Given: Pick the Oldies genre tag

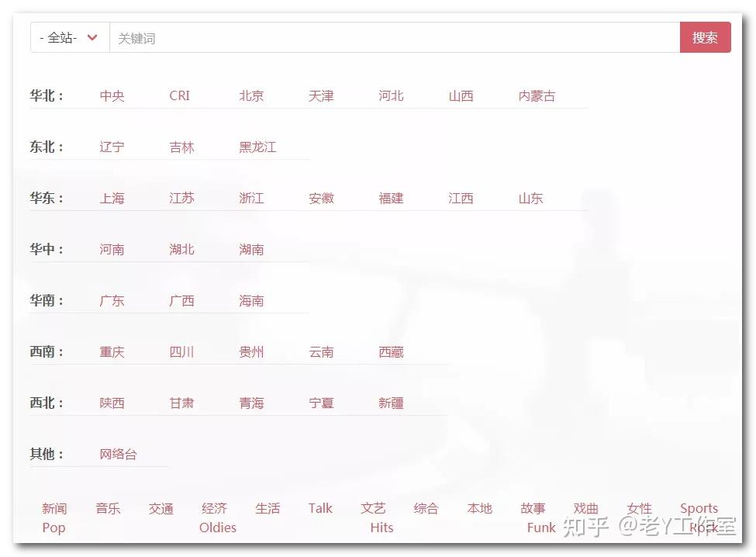Looking at the screenshot, I should click(x=218, y=528).
